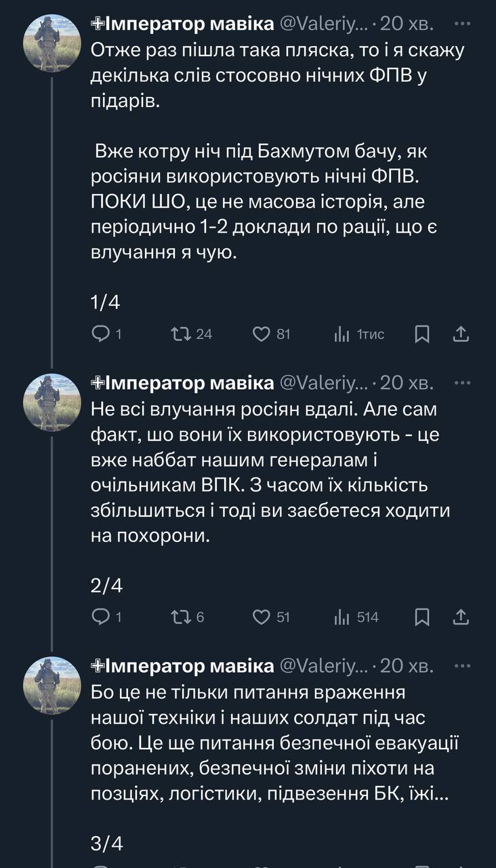Share the 2/4 tweet
496x868 pixels.
[461, 616]
